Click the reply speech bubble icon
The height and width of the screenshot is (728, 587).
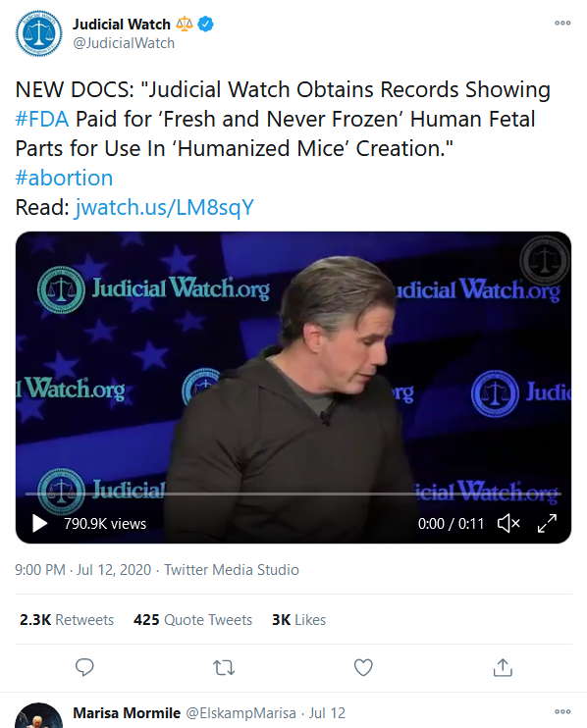(x=84, y=667)
